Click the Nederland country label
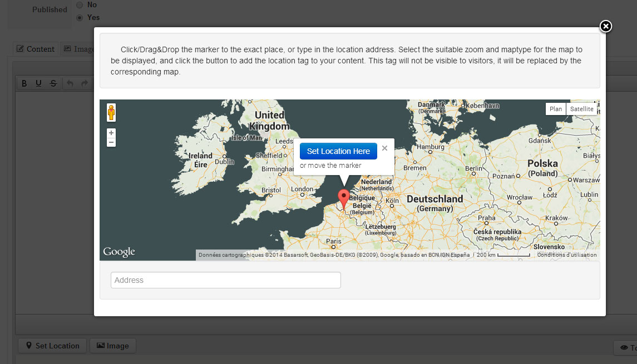The height and width of the screenshot is (364, 637). click(x=376, y=182)
